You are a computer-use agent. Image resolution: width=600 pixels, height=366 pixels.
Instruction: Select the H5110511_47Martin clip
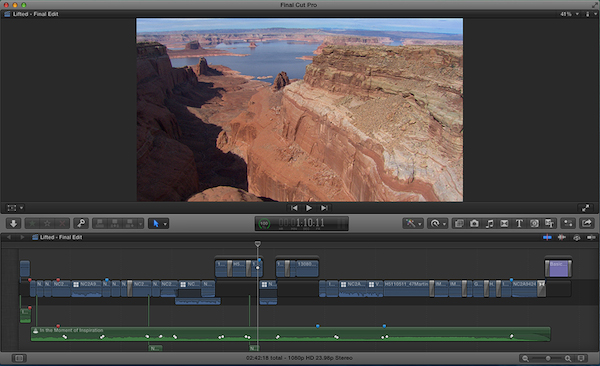406,289
